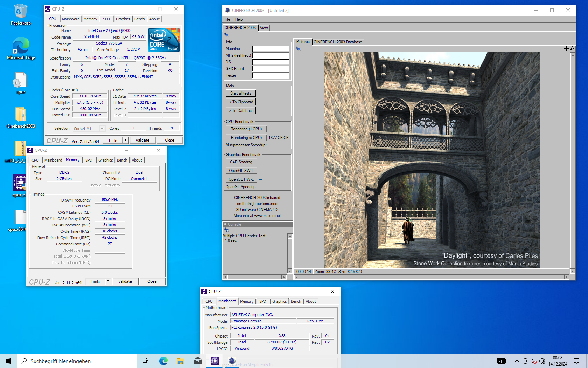Click Validate in top CPU-Z window
Image resolution: width=588 pixels, height=368 pixels.
coord(142,140)
